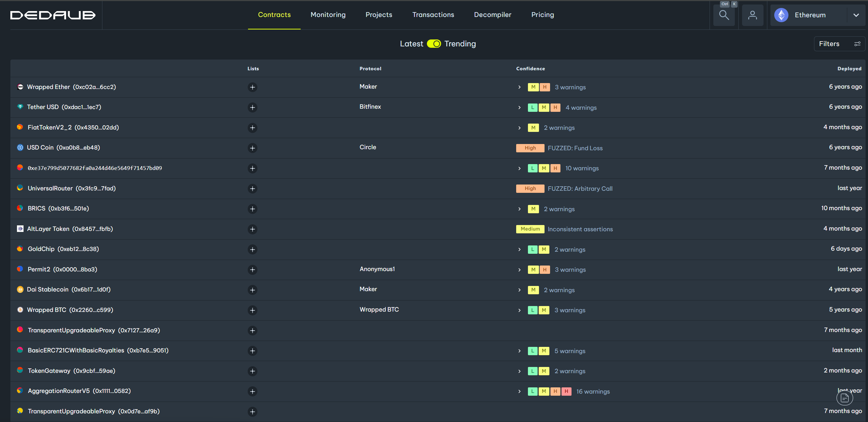Open the floating document icon bottom right
This screenshot has height=422, width=868.
coord(844,398)
